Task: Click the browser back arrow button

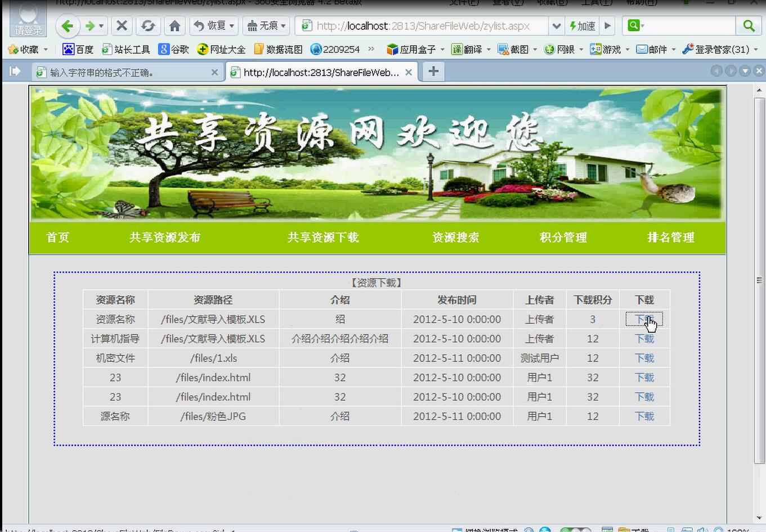Action: (x=68, y=26)
